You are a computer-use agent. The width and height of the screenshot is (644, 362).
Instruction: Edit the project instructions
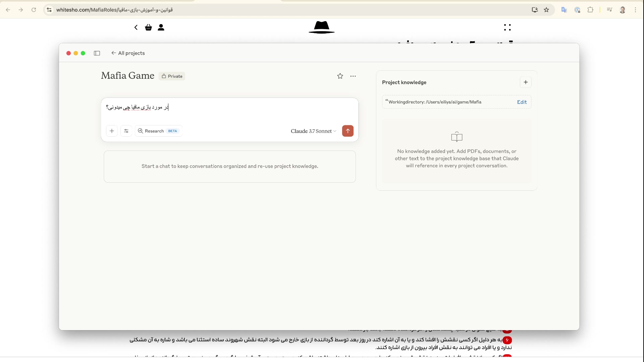pos(522,102)
